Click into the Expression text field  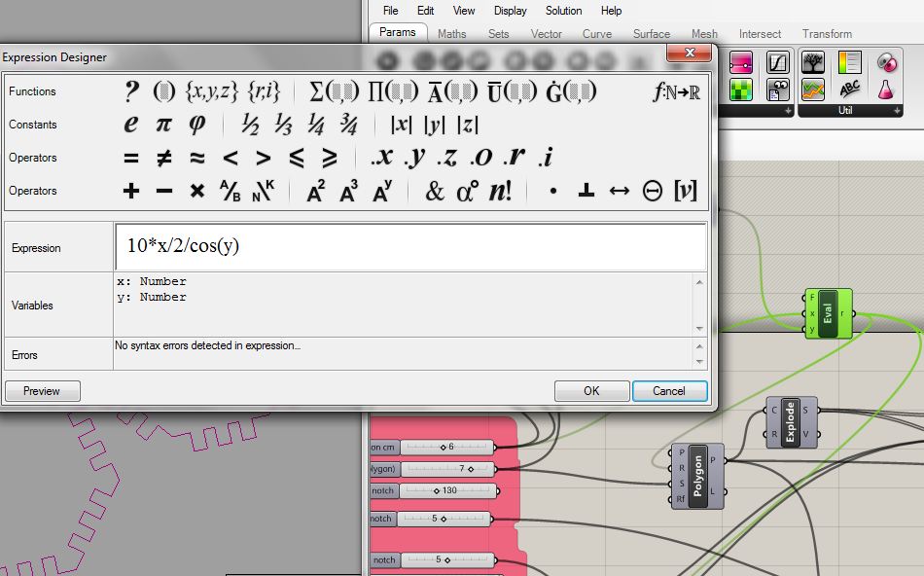pyautogui.click(x=410, y=246)
